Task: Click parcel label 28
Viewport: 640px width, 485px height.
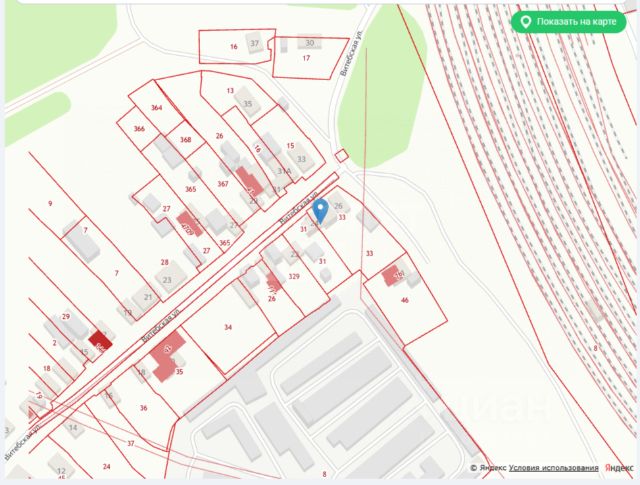Action: tap(164, 262)
